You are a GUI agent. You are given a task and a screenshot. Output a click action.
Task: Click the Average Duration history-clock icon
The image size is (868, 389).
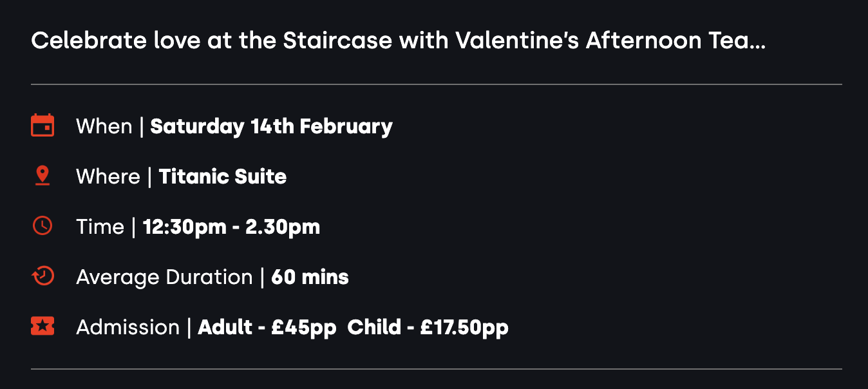(42, 276)
